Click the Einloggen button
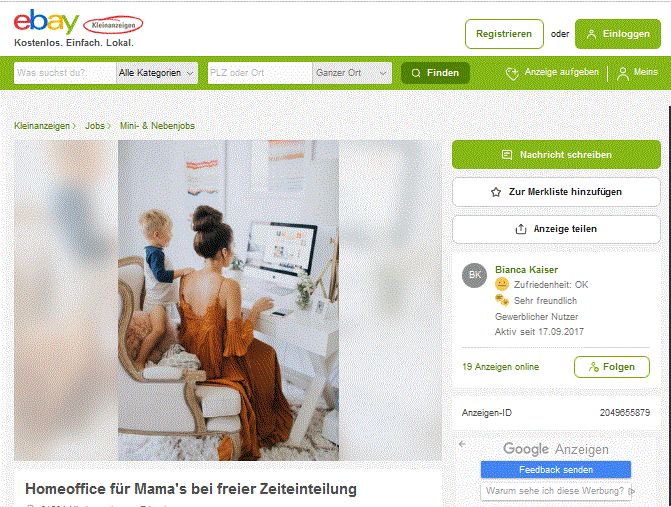671x507 pixels. click(x=618, y=34)
